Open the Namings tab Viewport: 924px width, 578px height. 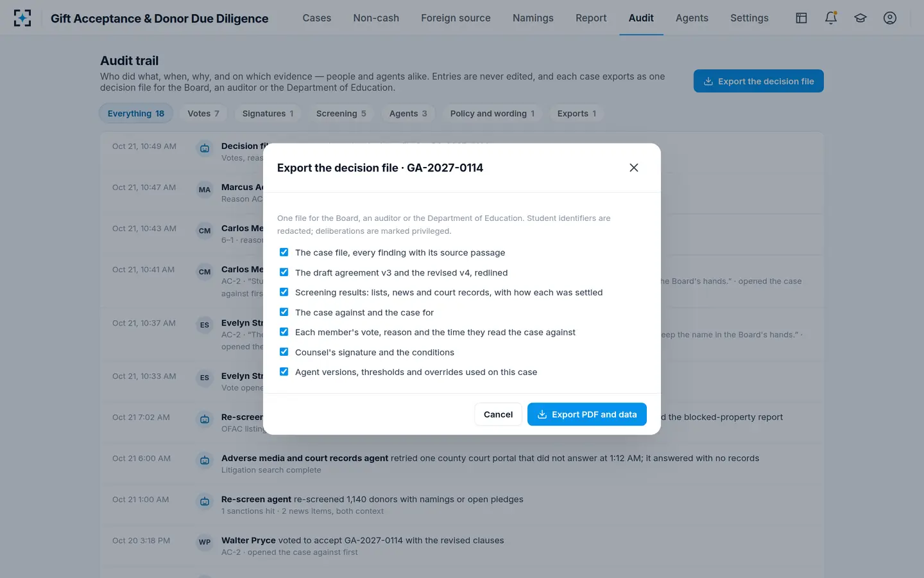point(533,18)
